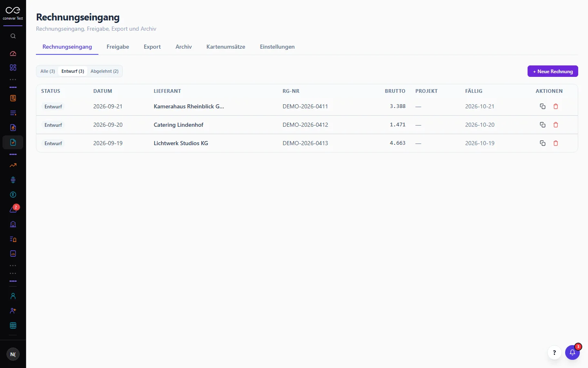Filter invoices by Abgelehnt (2)
The width and height of the screenshot is (588, 368).
pyautogui.click(x=105, y=71)
